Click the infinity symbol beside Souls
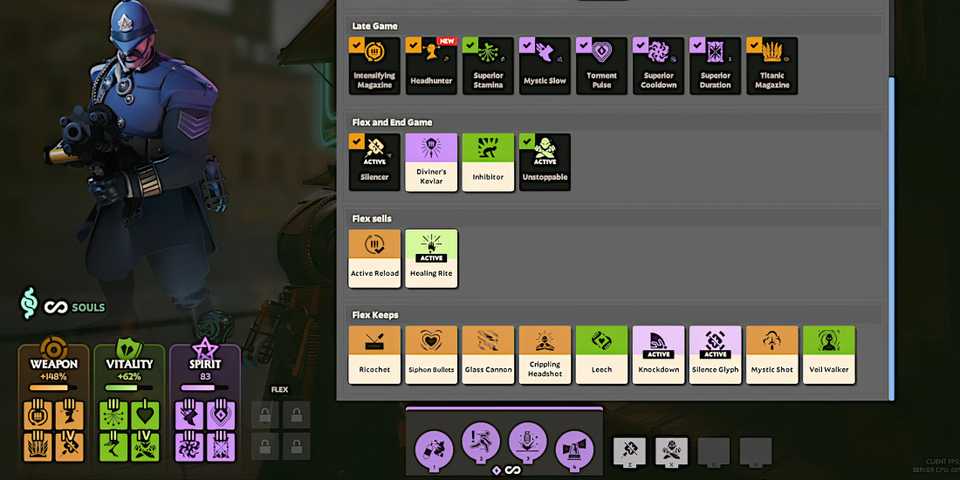This screenshot has width=960, height=480. pyautogui.click(x=55, y=307)
